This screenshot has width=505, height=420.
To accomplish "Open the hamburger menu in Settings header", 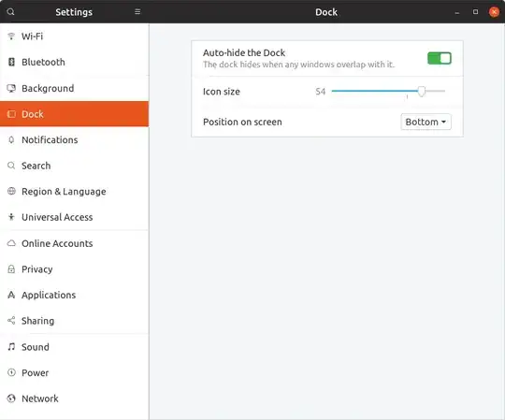I will (x=137, y=12).
